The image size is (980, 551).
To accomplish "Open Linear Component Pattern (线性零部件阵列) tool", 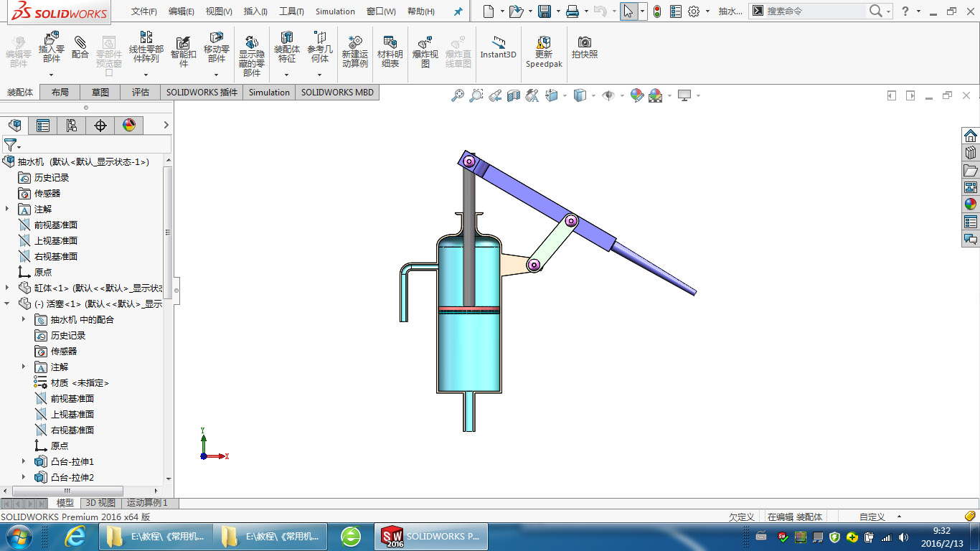I will (146, 38).
